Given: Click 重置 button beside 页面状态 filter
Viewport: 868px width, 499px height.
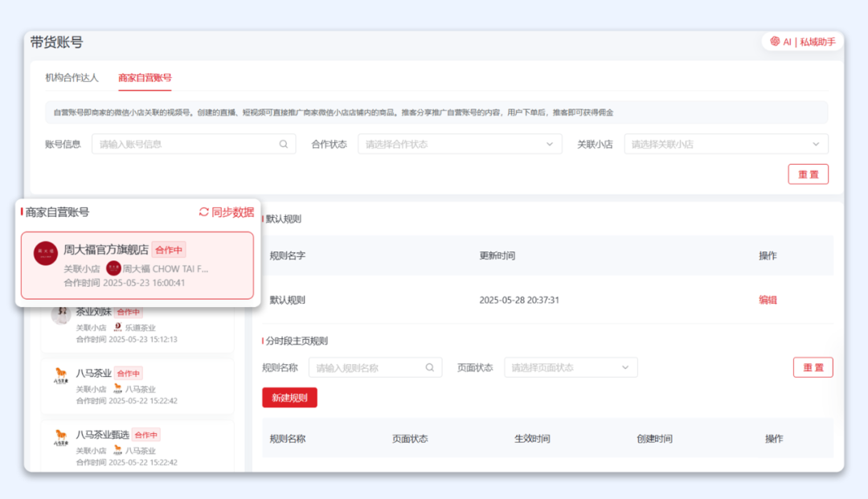Looking at the screenshot, I should coord(813,368).
